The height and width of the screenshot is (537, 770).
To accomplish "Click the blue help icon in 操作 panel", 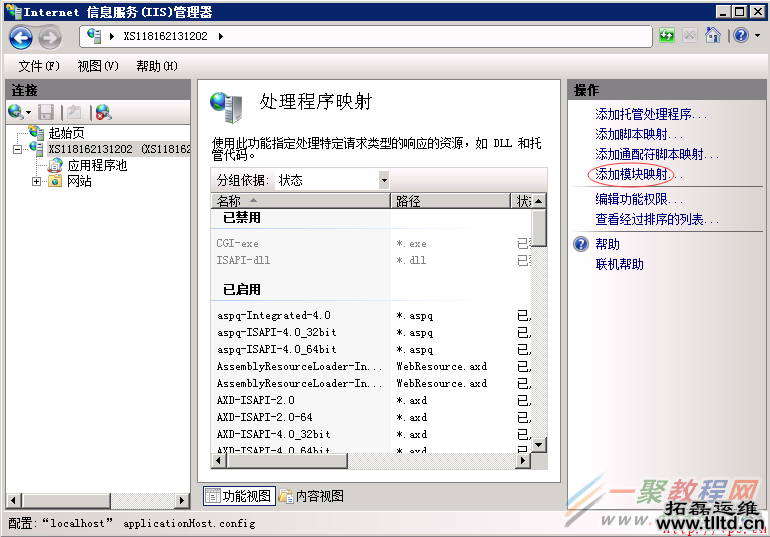I will tap(581, 244).
